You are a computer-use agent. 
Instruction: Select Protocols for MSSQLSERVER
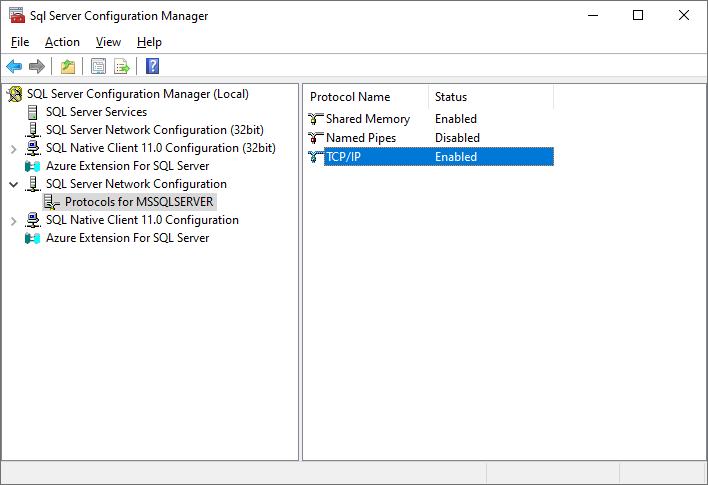[139, 202]
